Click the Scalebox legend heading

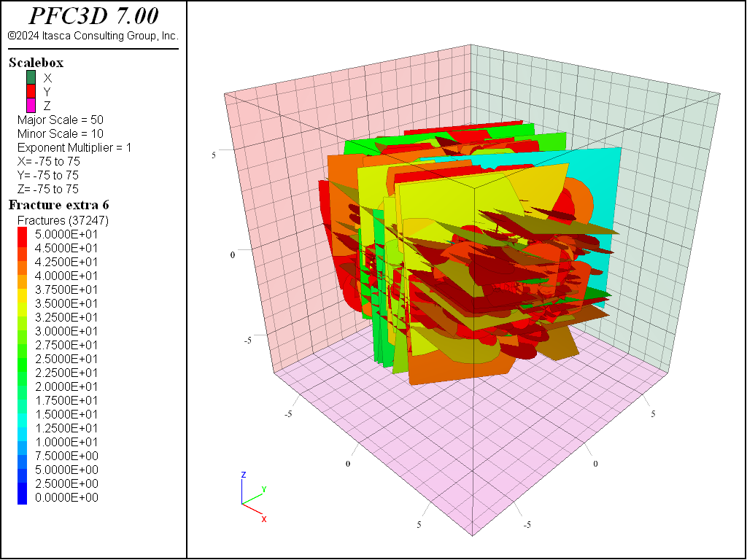[x=36, y=63]
